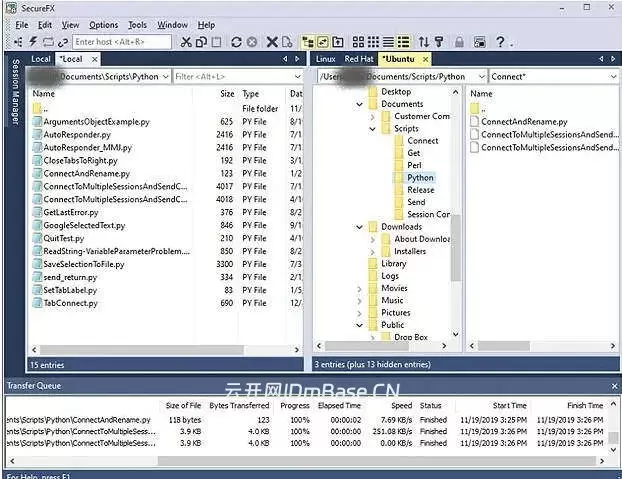The width and height of the screenshot is (622, 479).
Task: Sort the local list by Type column
Action: pos(251,94)
